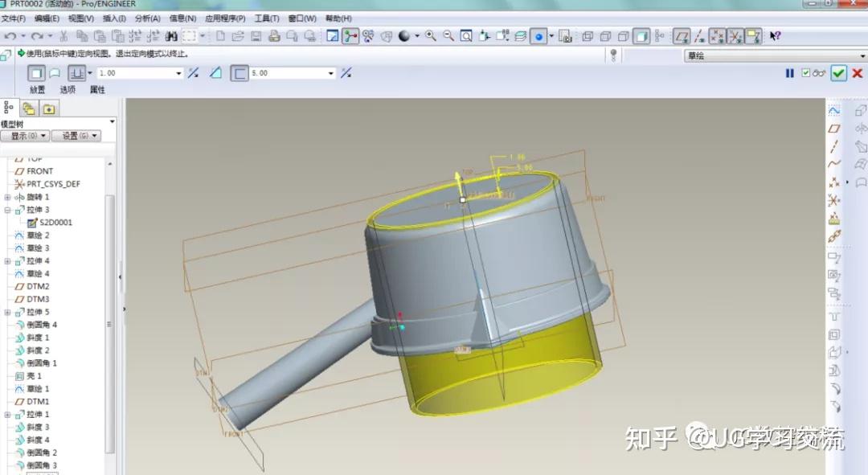Select extrude as surface icon
Image resolution: width=868 pixels, height=475 pixels.
coord(55,73)
